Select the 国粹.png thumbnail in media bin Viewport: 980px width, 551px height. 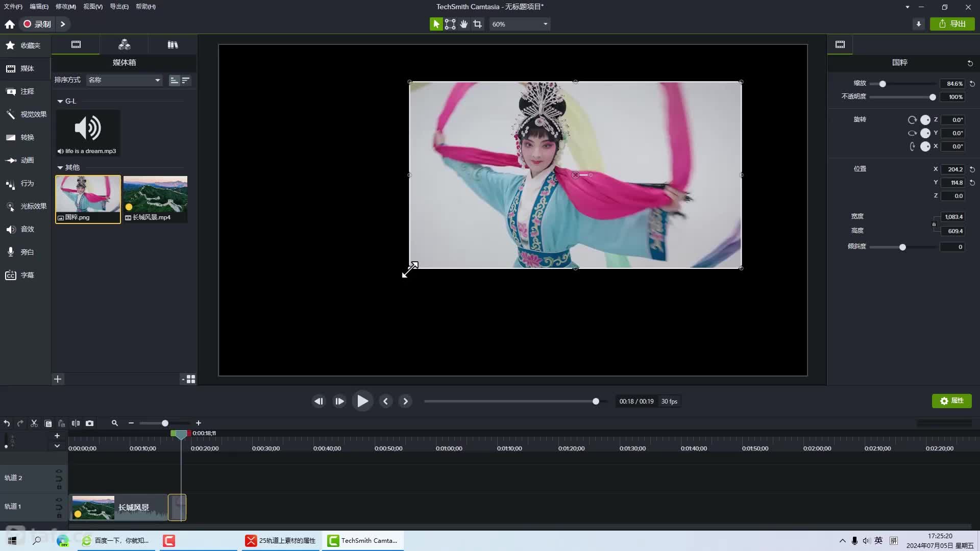88,199
